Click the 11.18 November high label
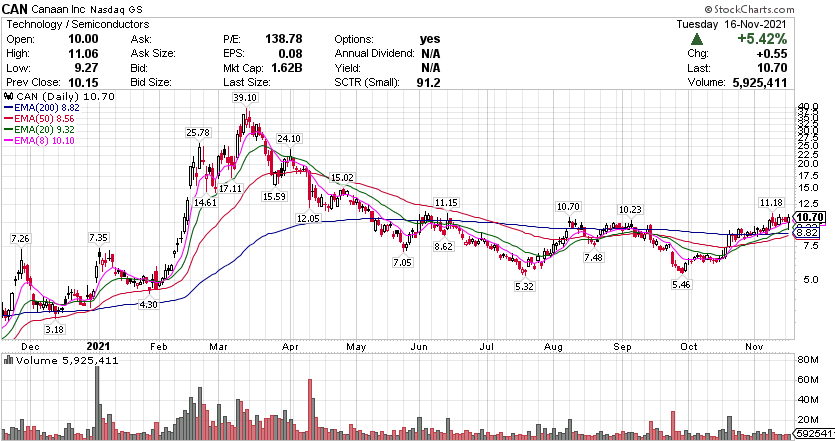Screen dimensions: 835x441 (x=771, y=202)
